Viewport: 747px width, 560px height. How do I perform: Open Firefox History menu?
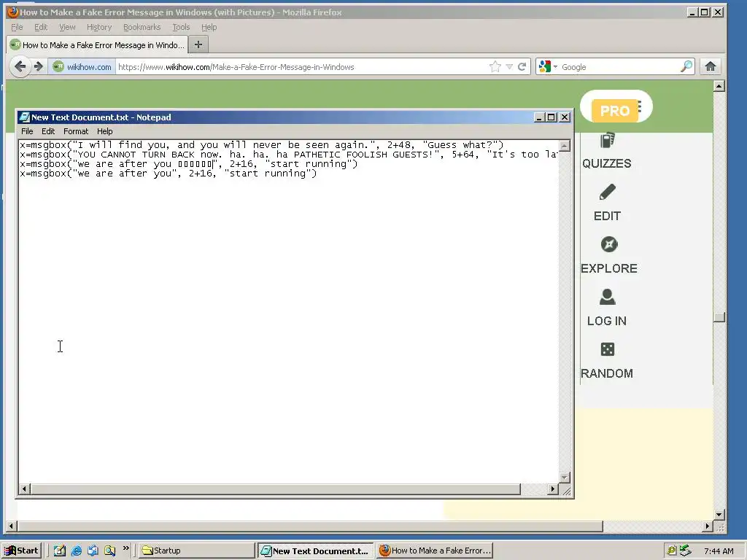pos(99,27)
